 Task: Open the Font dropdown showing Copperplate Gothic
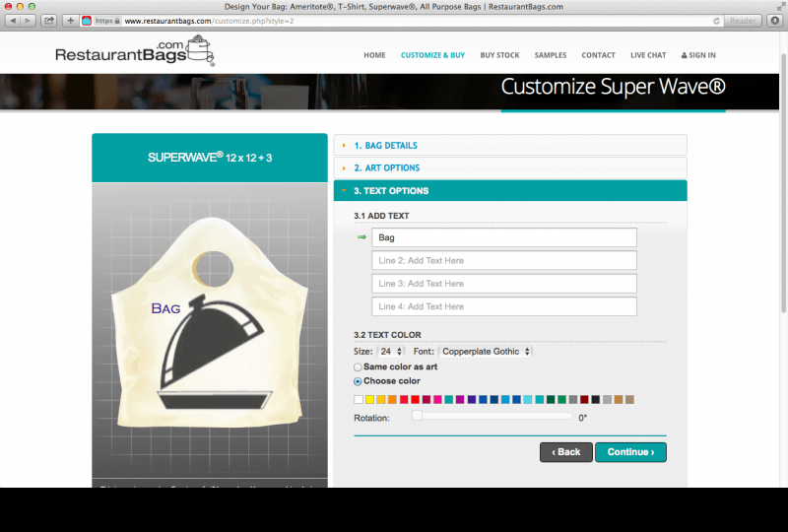point(486,352)
